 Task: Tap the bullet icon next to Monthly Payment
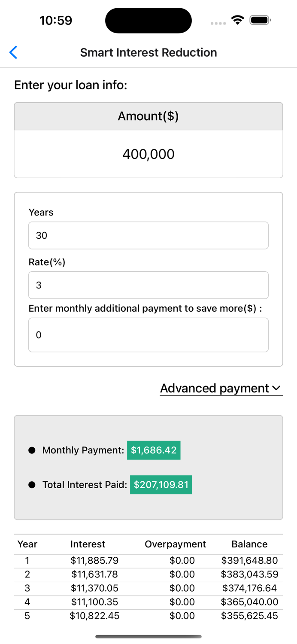pyautogui.click(x=31, y=450)
